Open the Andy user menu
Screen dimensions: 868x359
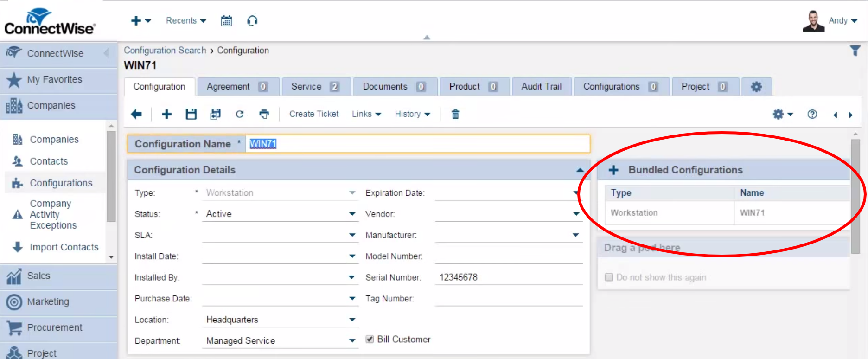843,21
